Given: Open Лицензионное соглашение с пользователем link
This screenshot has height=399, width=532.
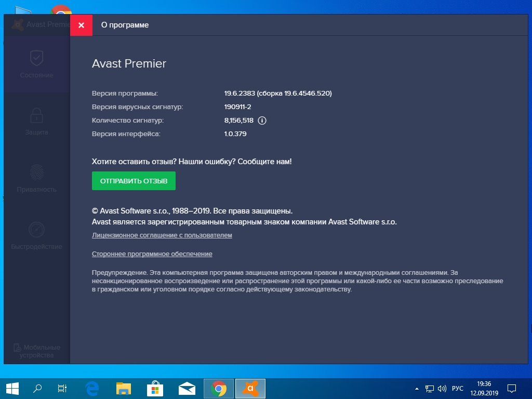Looking at the screenshot, I should coord(162,235).
